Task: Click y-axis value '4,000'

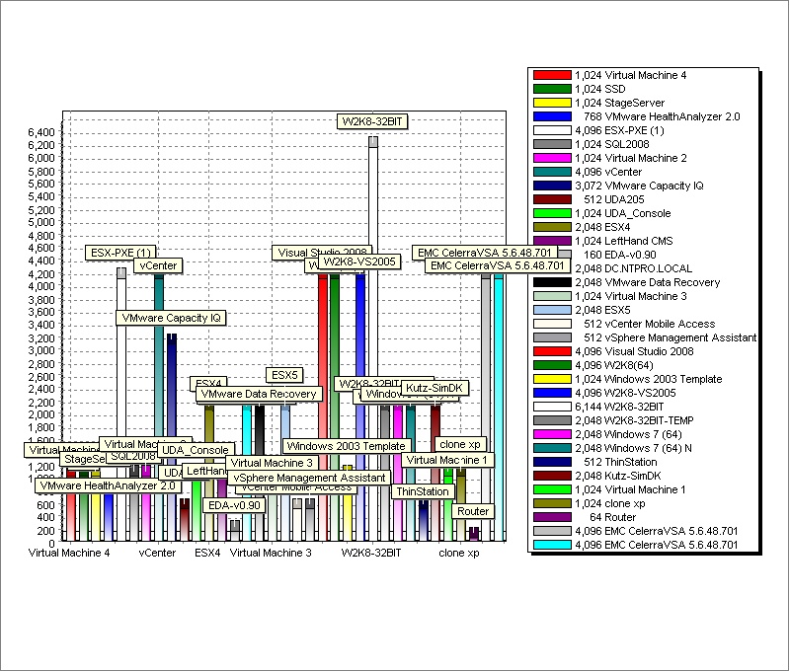Action: click(x=41, y=286)
